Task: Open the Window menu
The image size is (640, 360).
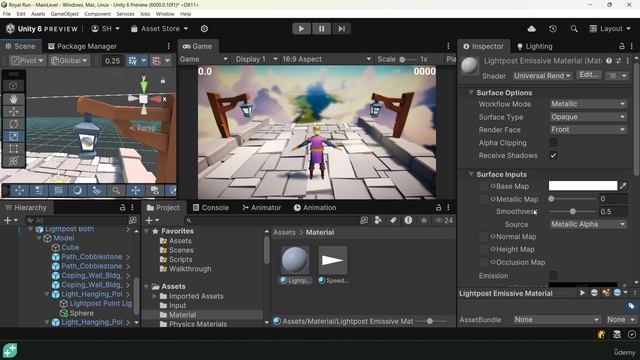Action: click(165, 14)
